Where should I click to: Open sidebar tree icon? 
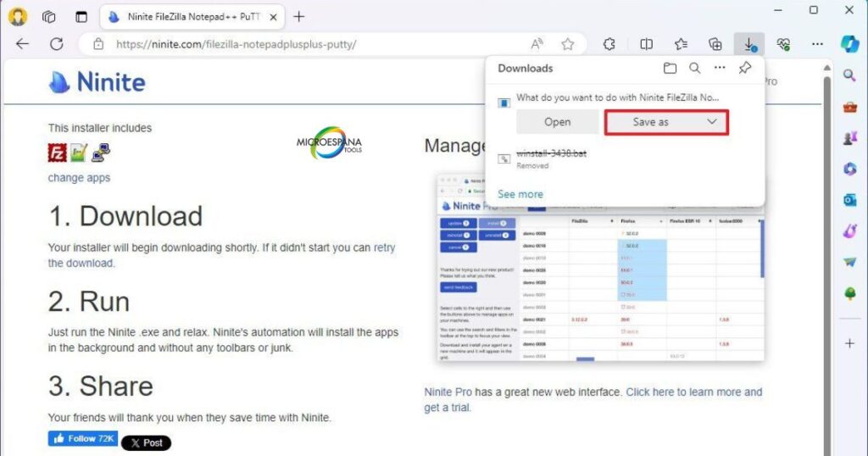coord(849,293)
